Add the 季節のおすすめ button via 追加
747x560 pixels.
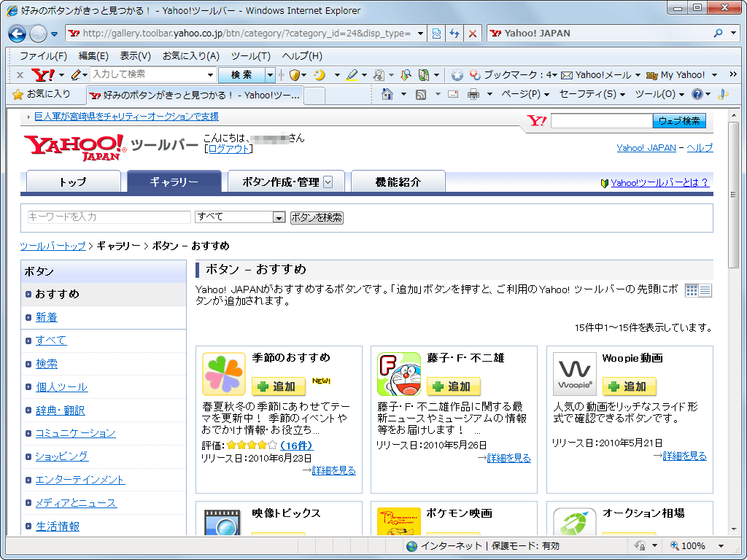[x=279, y=386]
